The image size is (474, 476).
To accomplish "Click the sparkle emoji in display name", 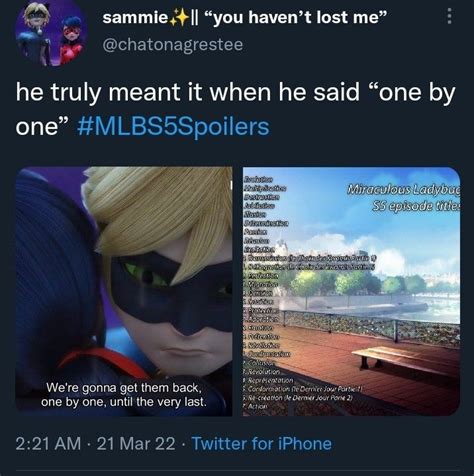I will [x=179, y=19].
